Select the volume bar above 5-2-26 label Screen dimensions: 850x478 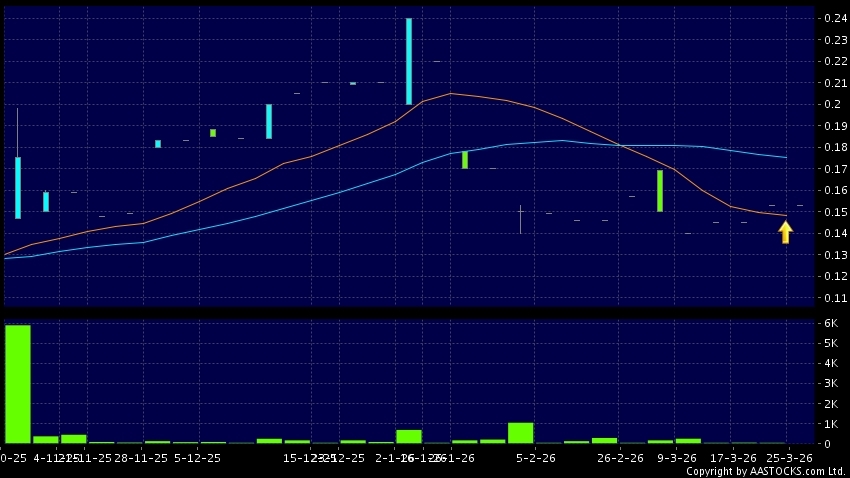[x=520, y=432]
